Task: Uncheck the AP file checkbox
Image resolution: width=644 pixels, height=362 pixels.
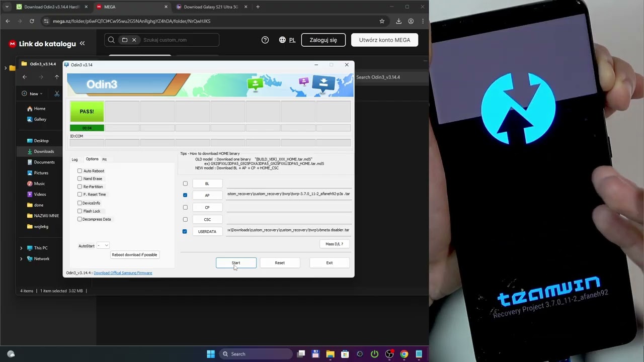Action: (185, 195)
